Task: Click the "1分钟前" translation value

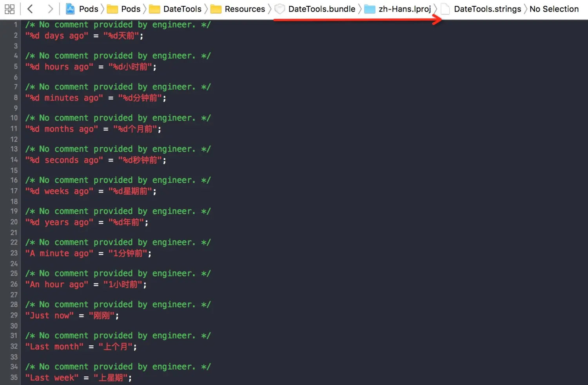Action: point(128,253)
